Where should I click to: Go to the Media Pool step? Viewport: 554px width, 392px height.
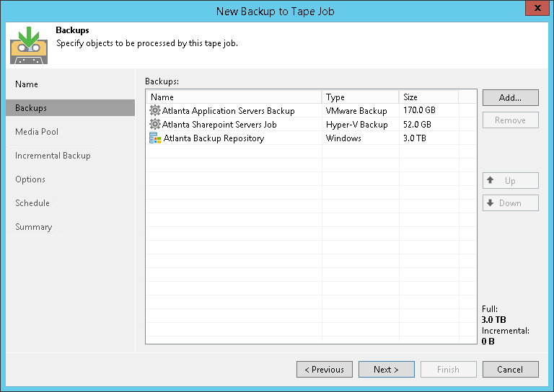[x=37, y=132]
